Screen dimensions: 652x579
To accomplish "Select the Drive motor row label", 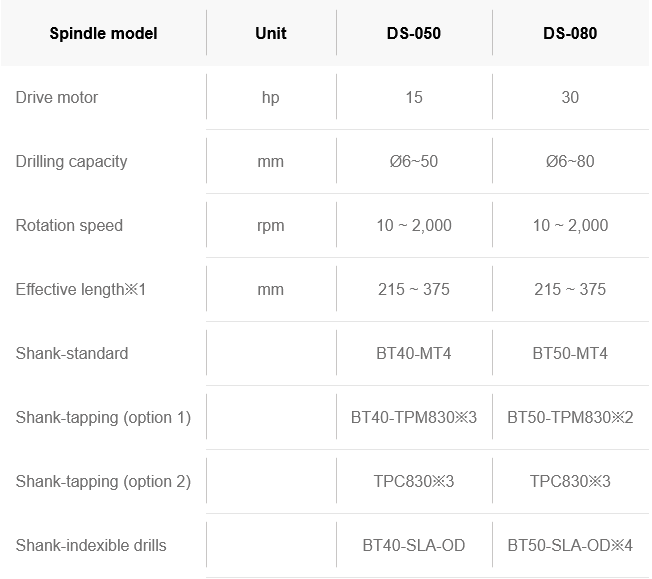I will pos(57,97).
